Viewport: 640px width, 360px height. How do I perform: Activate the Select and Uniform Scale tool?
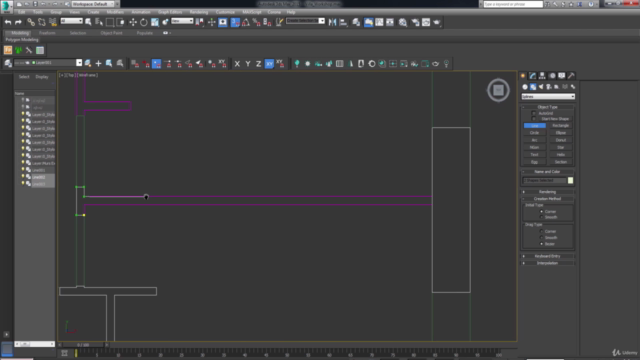pos(155,22)
